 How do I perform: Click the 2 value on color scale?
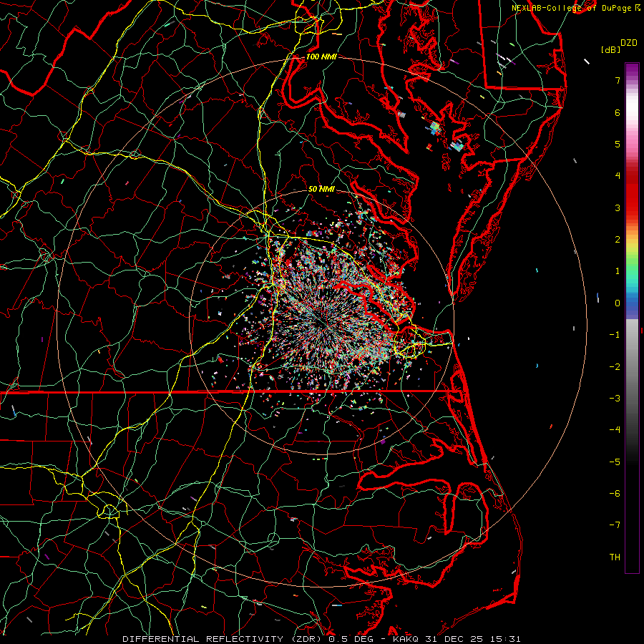point(618,240)
